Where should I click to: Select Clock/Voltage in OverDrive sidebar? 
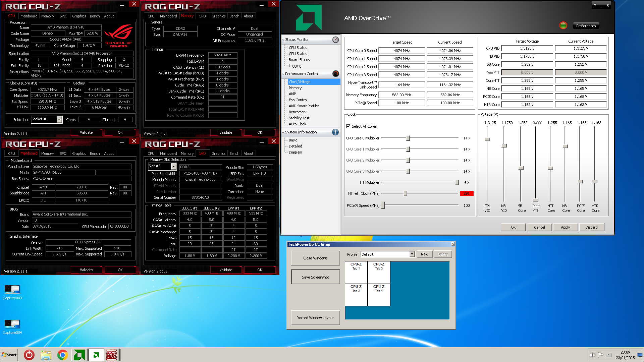[x=300, y=82]
